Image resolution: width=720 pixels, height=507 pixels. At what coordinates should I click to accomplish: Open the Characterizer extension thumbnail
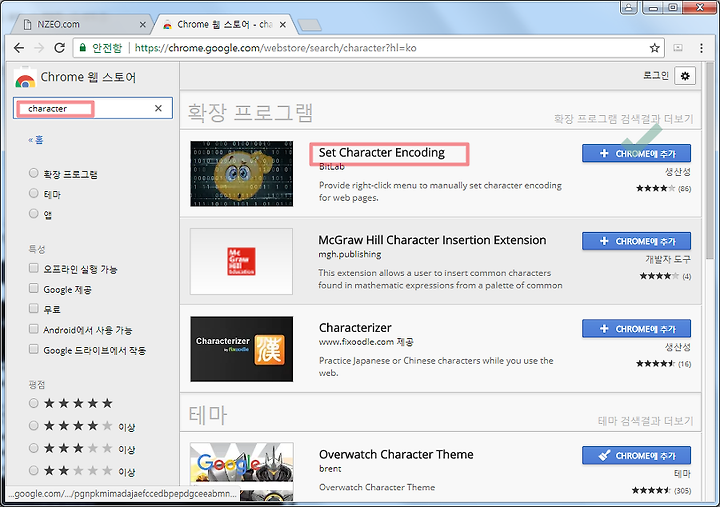point(242,349)
